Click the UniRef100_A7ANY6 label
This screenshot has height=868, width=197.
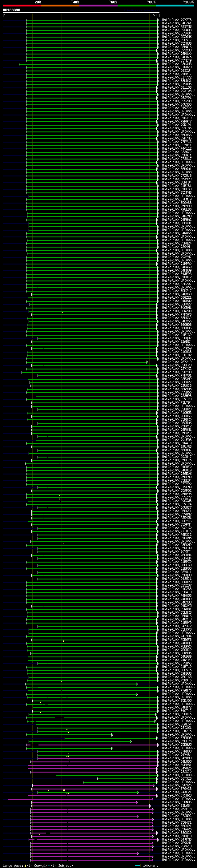176,690
